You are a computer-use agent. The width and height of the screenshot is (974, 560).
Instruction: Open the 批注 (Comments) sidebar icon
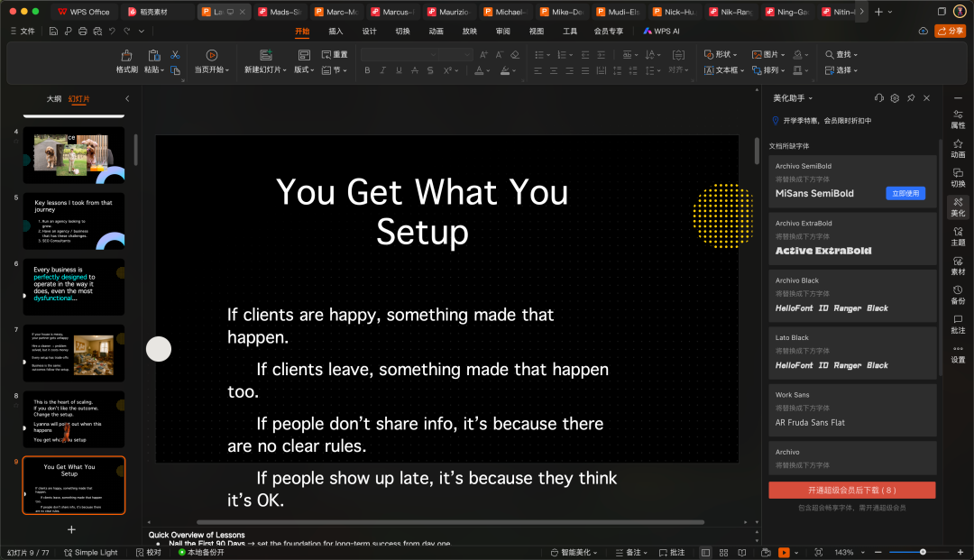pyautogui.click(x=958, y=324)
